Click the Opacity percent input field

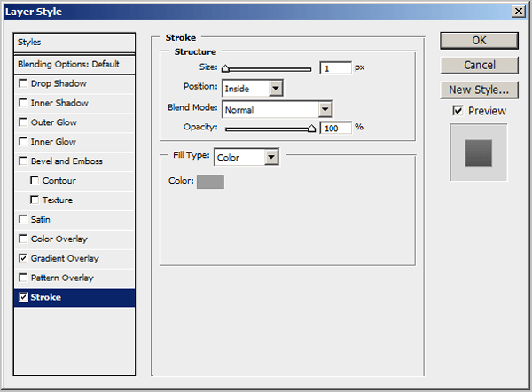[335, 128]
